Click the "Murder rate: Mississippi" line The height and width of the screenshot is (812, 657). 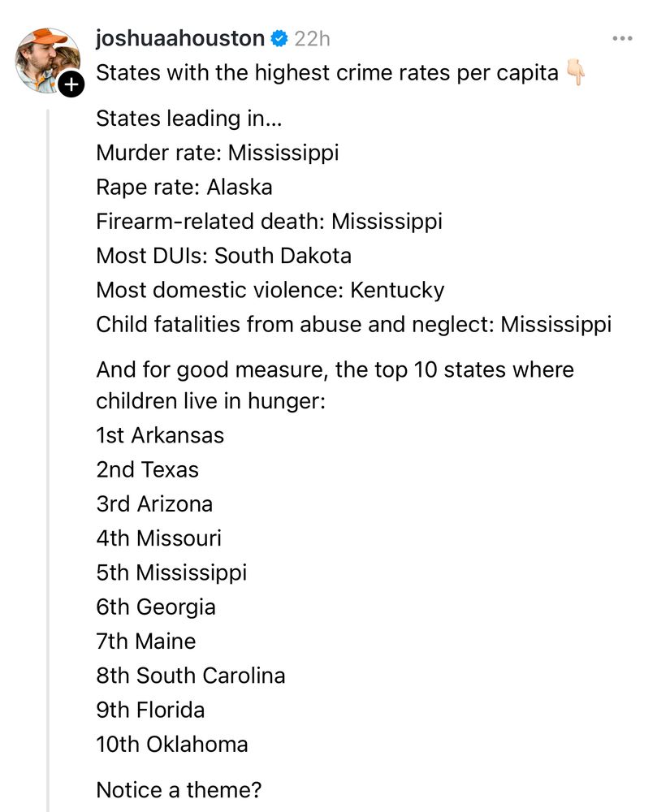click(x=217, y=153)
